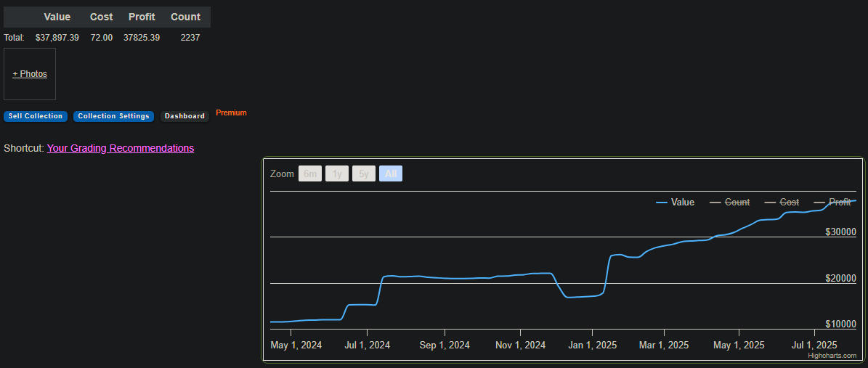The image size is (868, 368).
Task: Click the Sep 1, 2024 axis label
Action: [x=445, y=345]
